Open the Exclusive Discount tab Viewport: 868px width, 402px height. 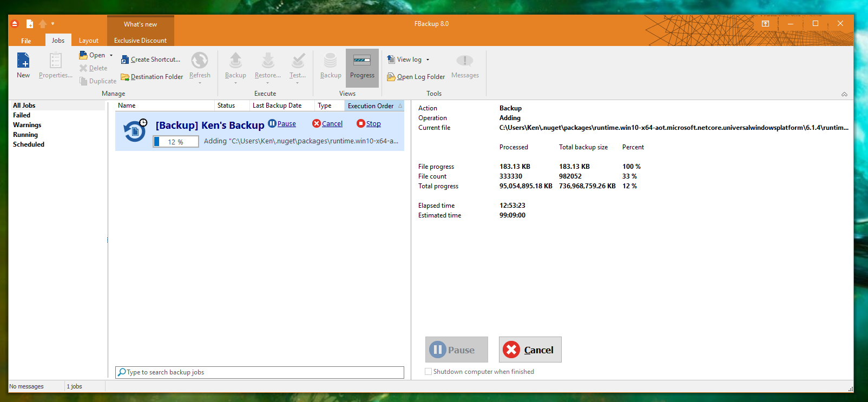[140, 41]
